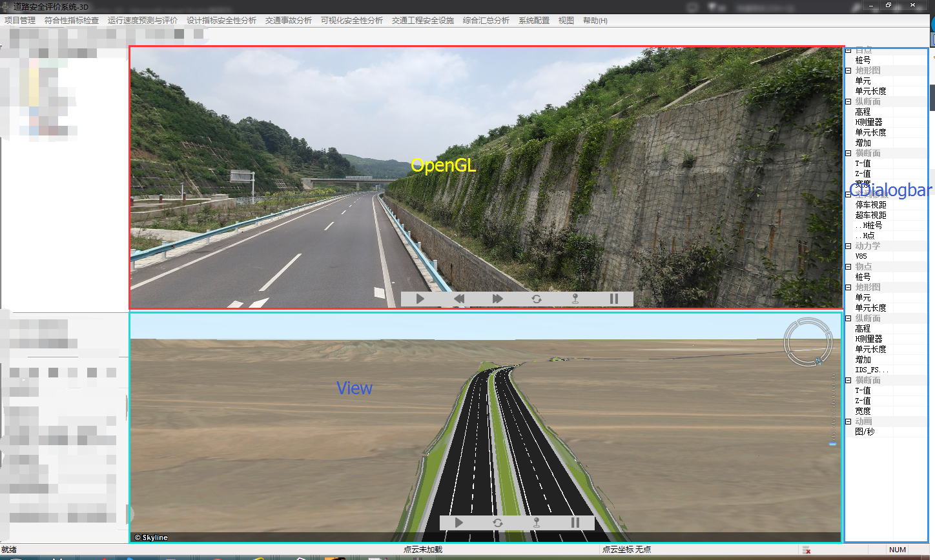935x560 pixels.
Task: Collapse the 动画 section in the right panel
Action: point(847,421)
